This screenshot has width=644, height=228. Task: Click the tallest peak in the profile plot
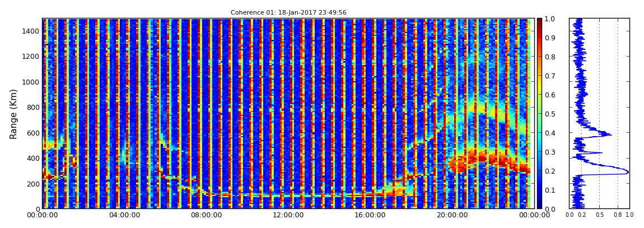627,171
